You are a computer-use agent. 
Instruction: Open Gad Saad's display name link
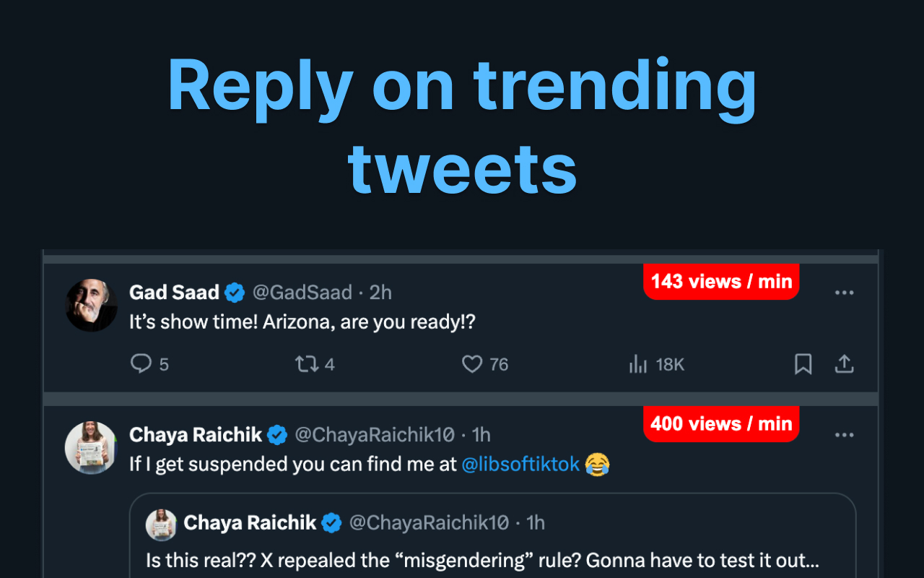174,293
